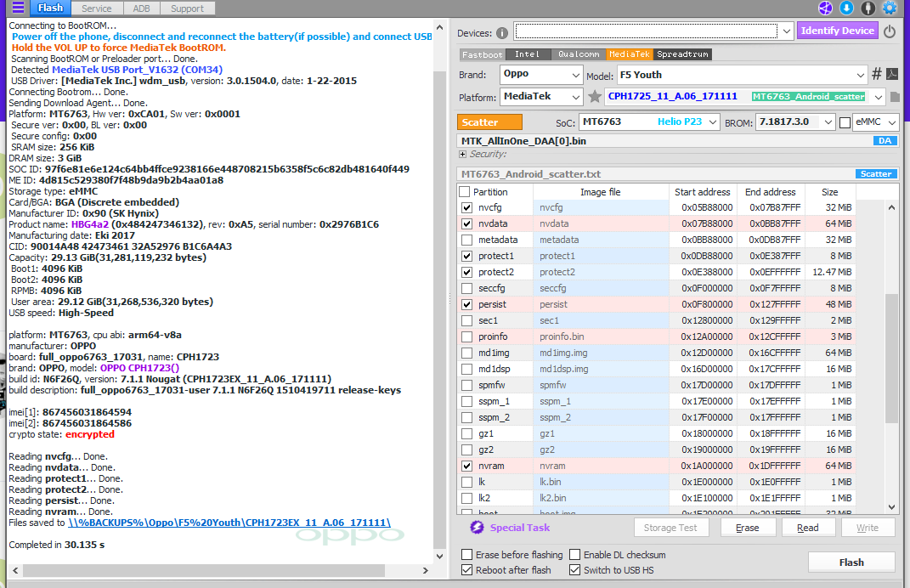Click the Write button
This screenshot has height=588, width=910.
868,528
